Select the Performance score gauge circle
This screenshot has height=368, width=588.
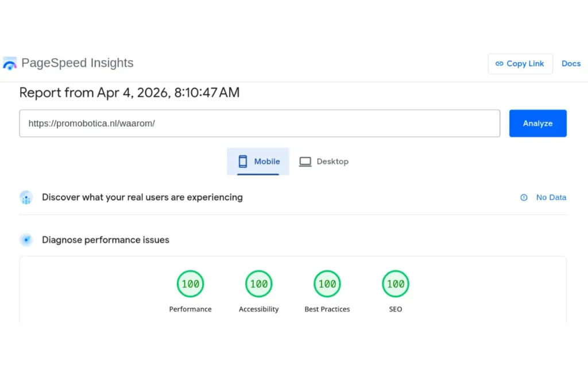click(x=190, y=283)
